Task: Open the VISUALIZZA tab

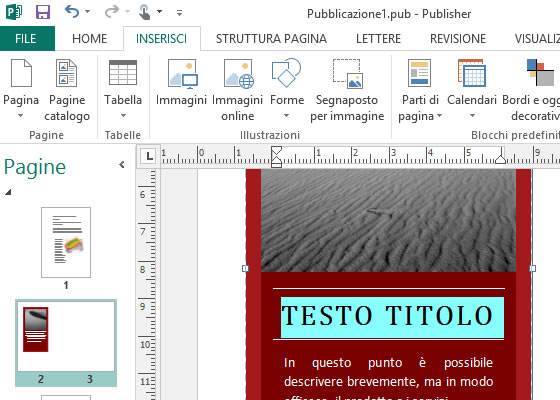Action: [537, 39]
